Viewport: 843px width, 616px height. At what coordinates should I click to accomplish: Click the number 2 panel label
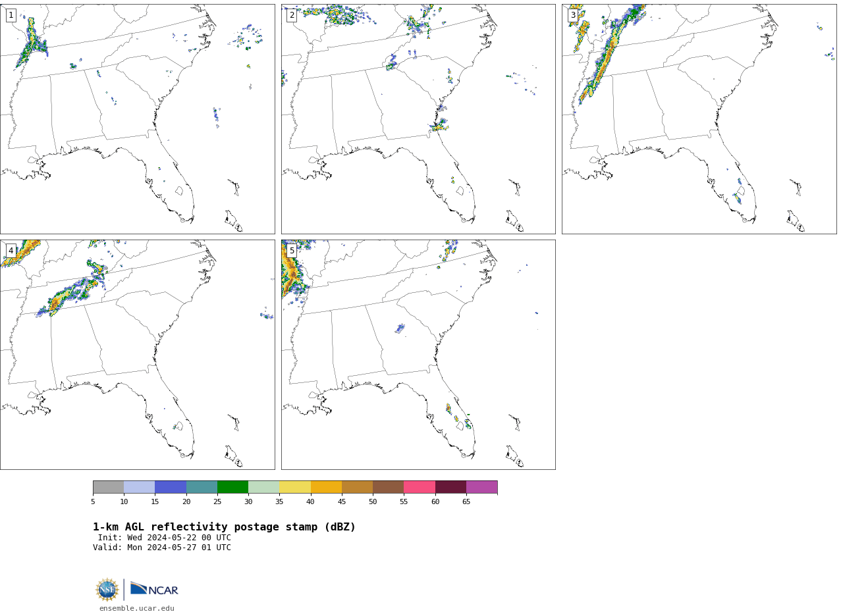292,15
